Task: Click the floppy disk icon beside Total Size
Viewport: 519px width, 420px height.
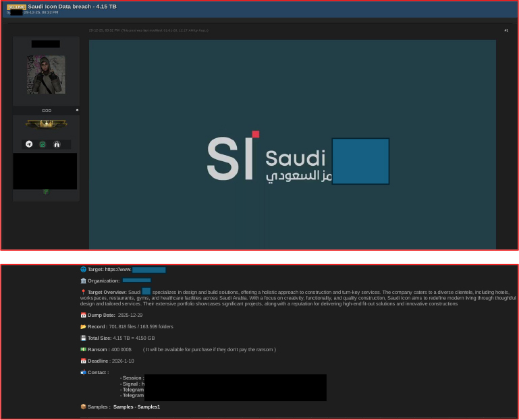Action: (83, 338)
